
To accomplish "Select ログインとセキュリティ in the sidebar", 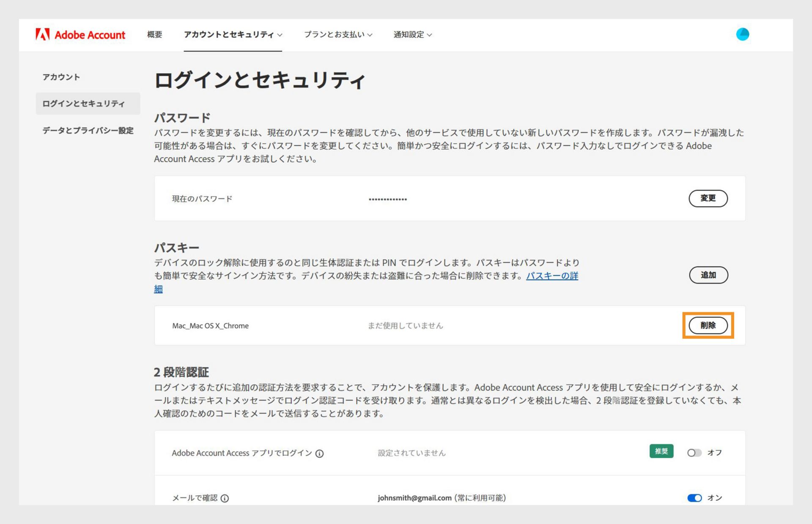I will 88,104.
